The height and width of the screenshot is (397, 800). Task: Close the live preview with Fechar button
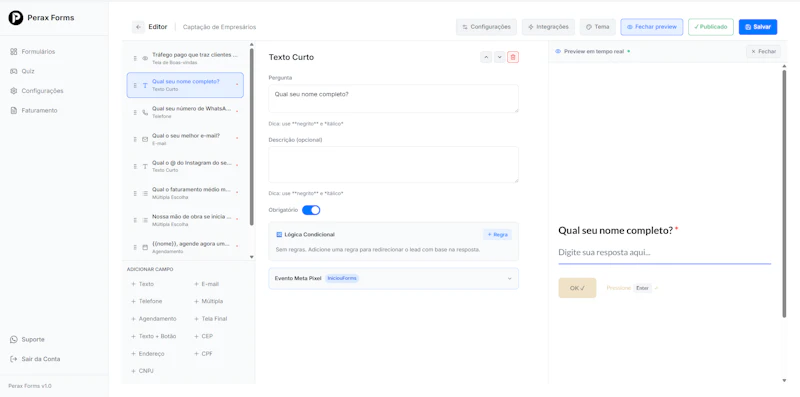coord(763,52)
